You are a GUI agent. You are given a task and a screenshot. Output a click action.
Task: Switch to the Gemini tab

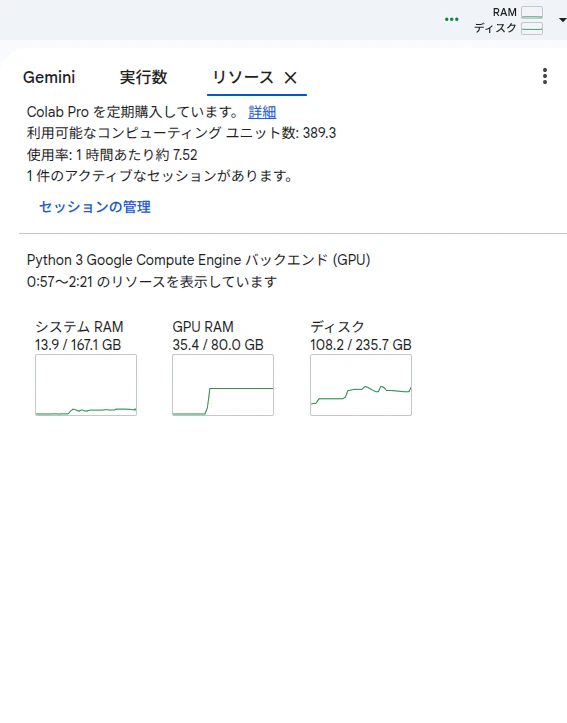point(49,77)
